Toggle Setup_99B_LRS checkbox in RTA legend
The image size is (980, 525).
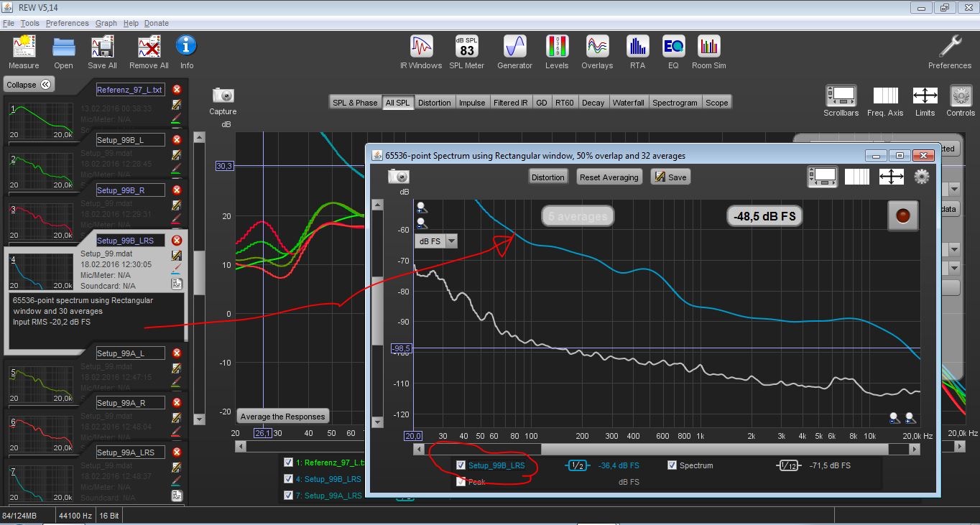[461, 465]
